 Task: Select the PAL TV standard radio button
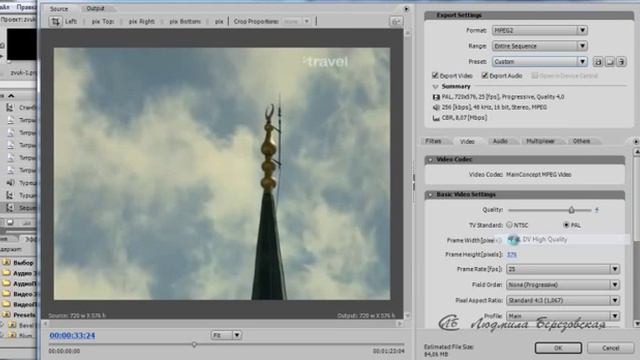566,224
